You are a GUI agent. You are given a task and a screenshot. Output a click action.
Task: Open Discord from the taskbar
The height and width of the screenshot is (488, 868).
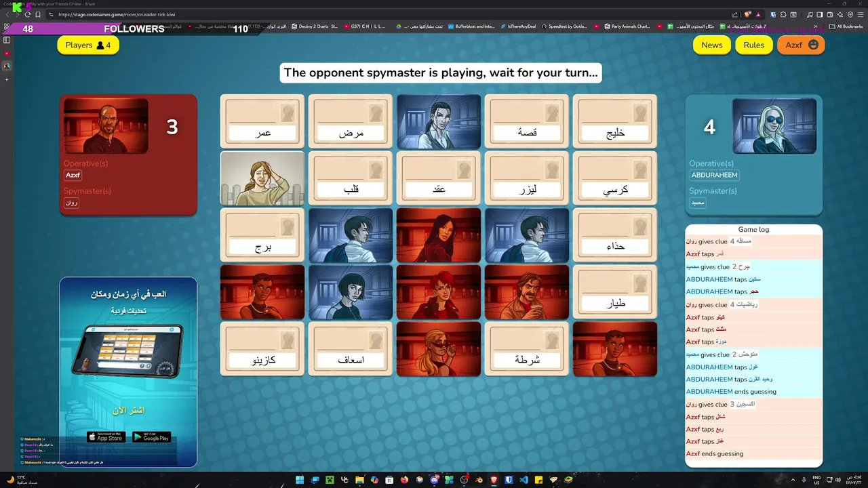[x=434, y=480]
